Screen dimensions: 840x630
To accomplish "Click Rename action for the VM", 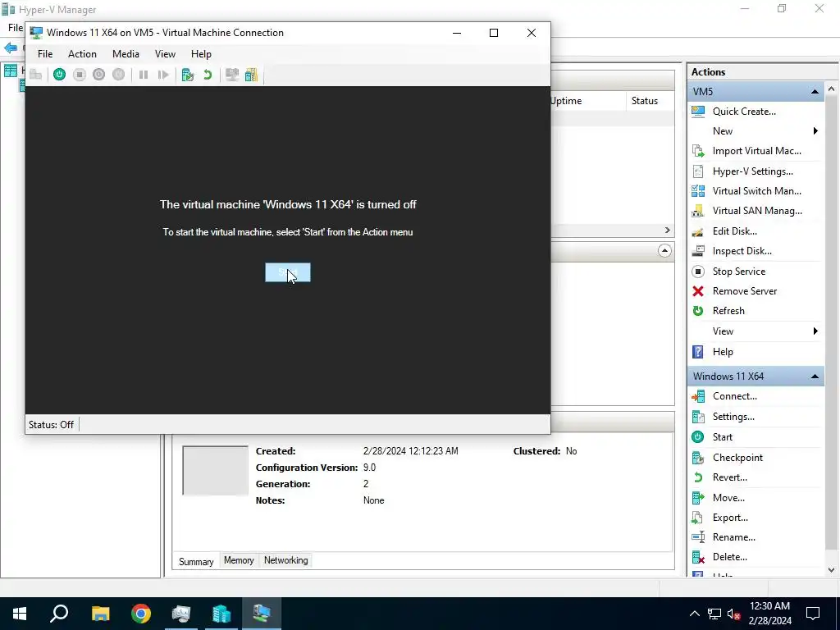I will [733, 537].
